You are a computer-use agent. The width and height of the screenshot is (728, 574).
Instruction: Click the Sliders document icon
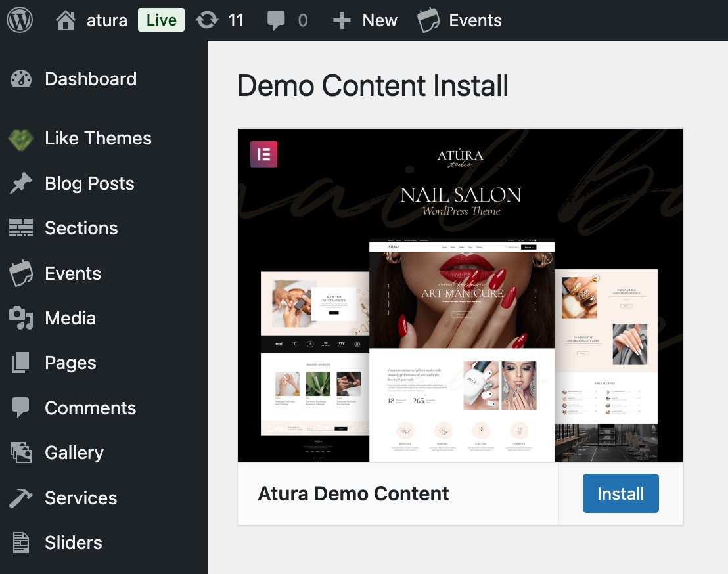pyautogui.click(x=20, y=542)
